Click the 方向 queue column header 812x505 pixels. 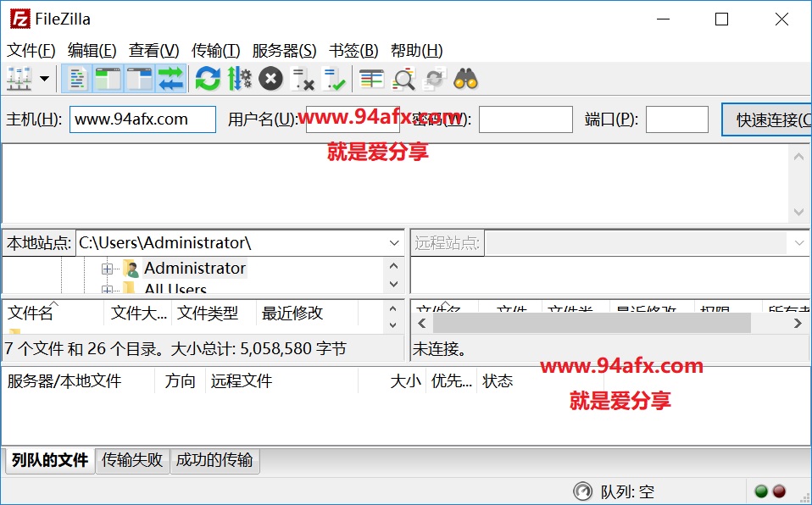(x=181, y=382)
